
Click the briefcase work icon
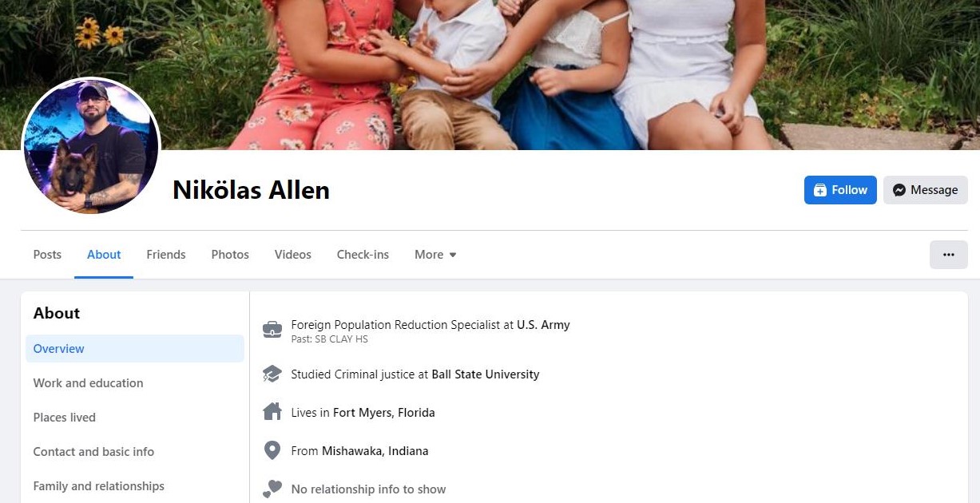tap(272, 329)
